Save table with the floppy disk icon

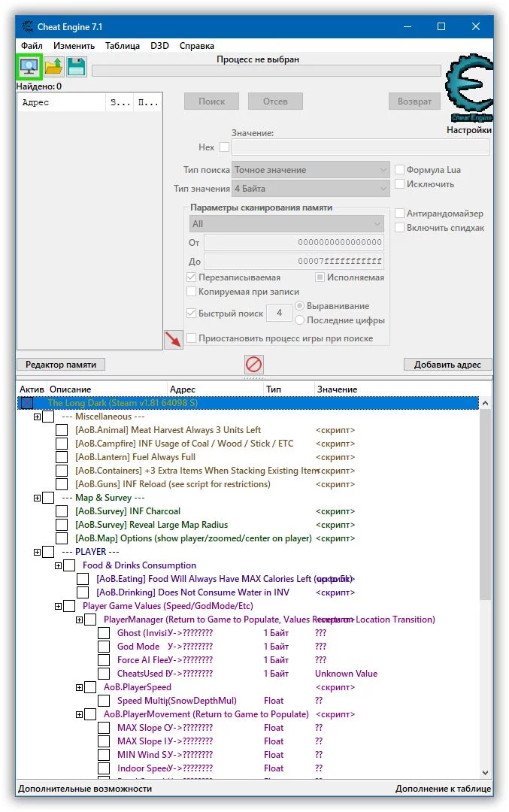76,66
